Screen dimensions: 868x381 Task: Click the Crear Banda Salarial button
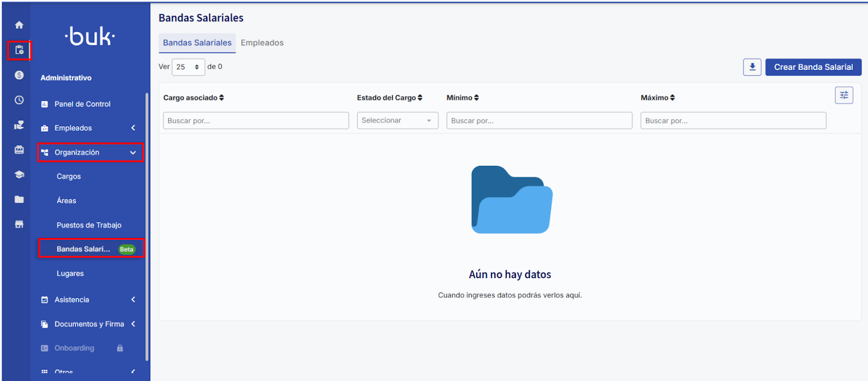pyautogui.click(x=813, y=67)
